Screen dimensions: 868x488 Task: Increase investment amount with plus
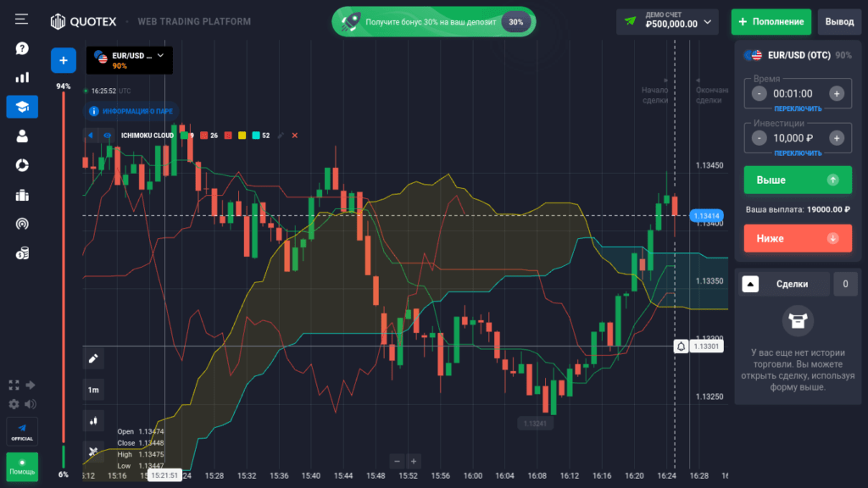tap(836, 137)
